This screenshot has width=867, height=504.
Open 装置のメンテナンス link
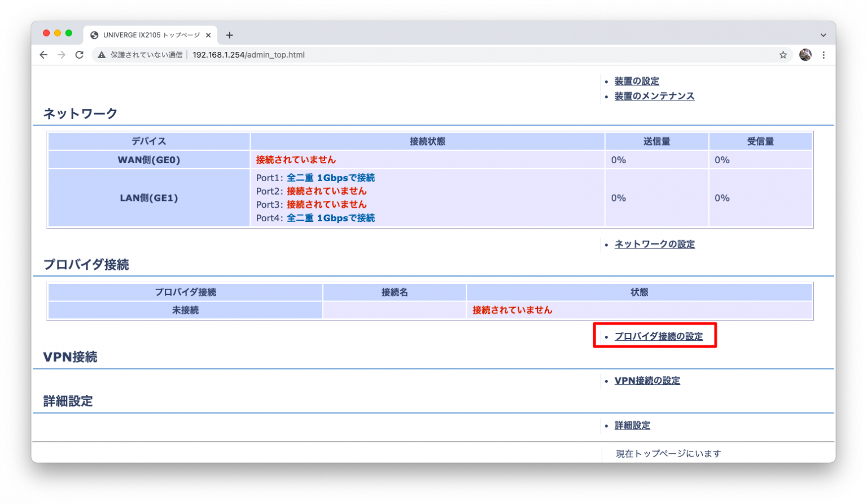tap(654, 96)
